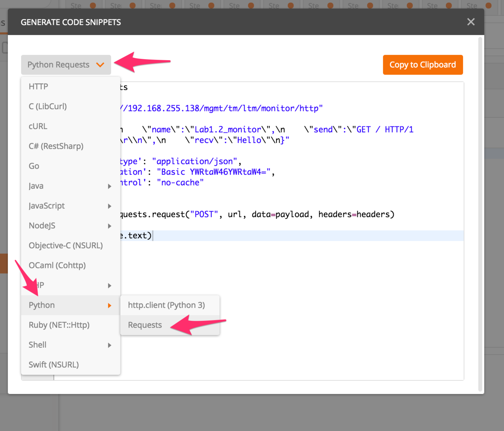Image resolution: width=504 pixels, height=431 pixels.
Task: Click the Java menu entry label
Action: coord(36,186)
